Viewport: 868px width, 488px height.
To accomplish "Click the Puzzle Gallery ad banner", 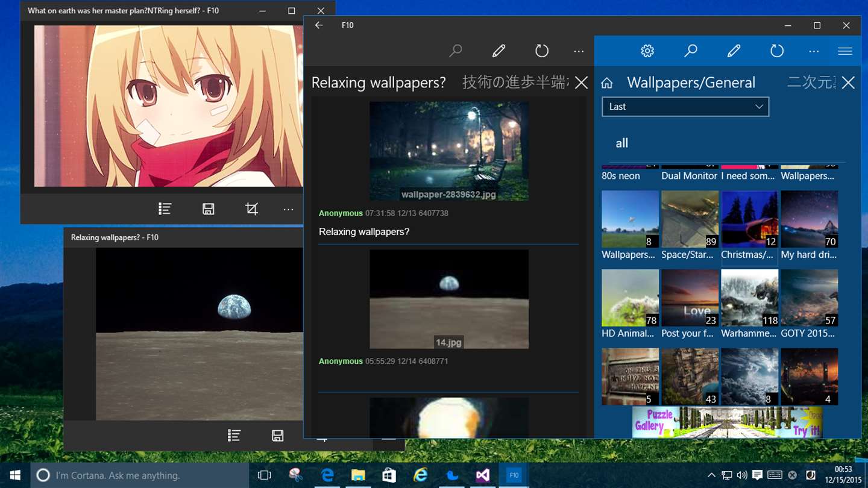I will [x=728, y=422].
